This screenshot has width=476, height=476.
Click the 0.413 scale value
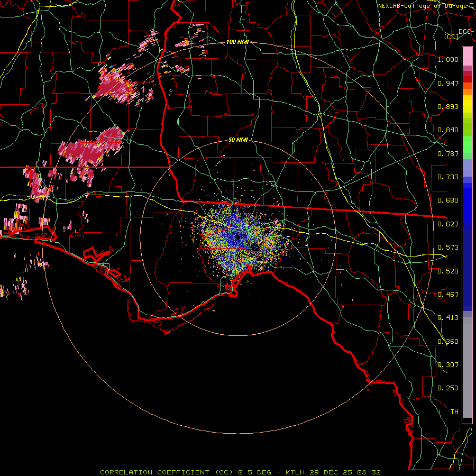[x=448, y=318]
